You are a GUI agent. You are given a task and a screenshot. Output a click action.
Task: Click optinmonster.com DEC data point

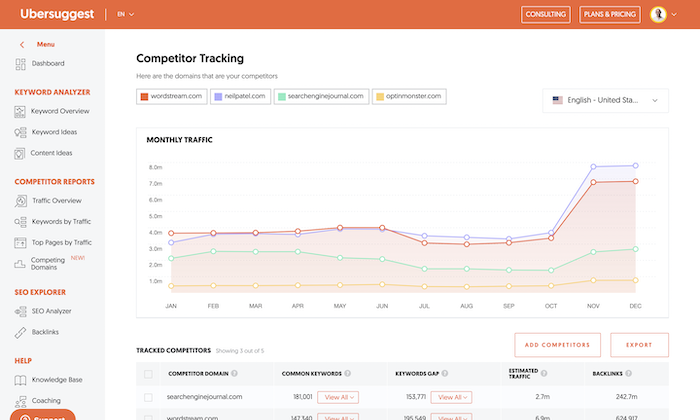pos(635,280)
